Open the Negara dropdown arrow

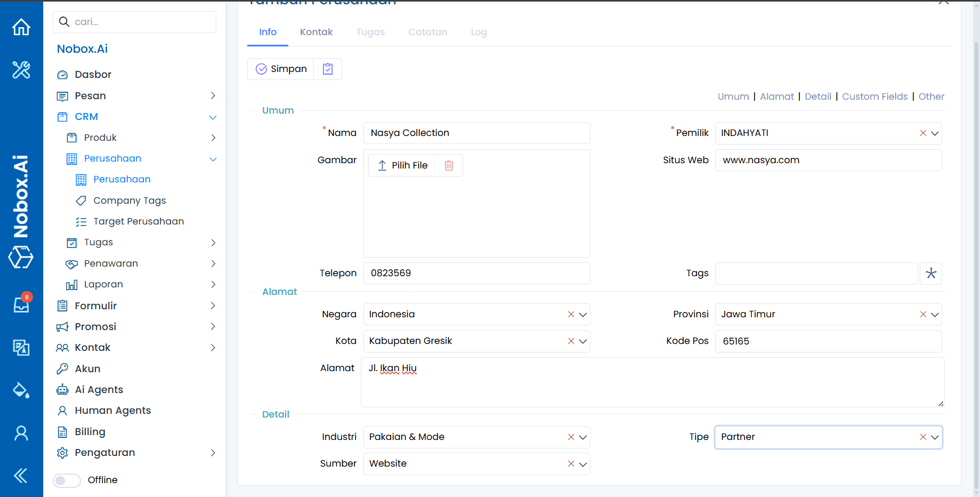tap(583, 315)
